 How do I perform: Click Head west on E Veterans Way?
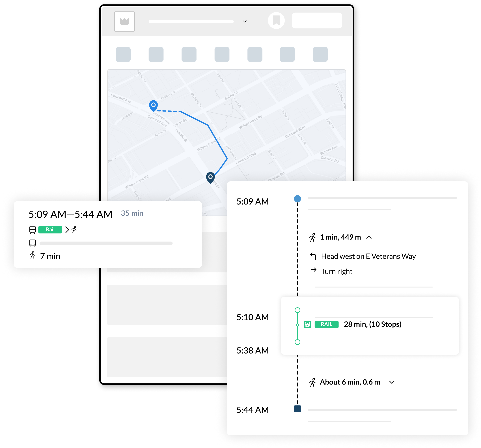368,256
